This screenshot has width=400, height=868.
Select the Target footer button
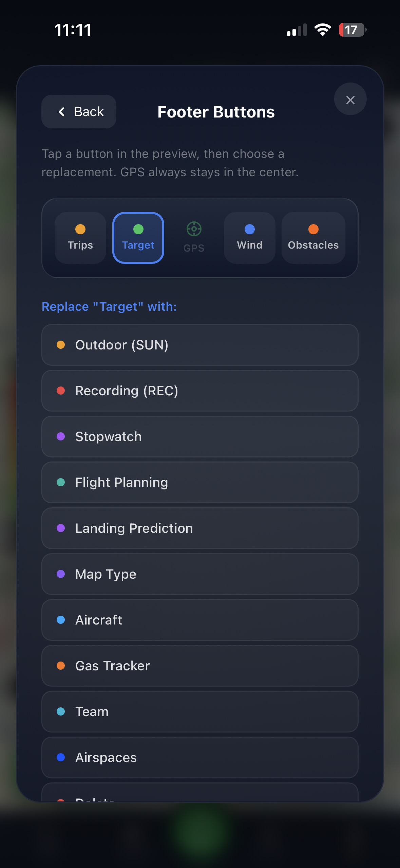pyautogui.click(x=138, y=238)
